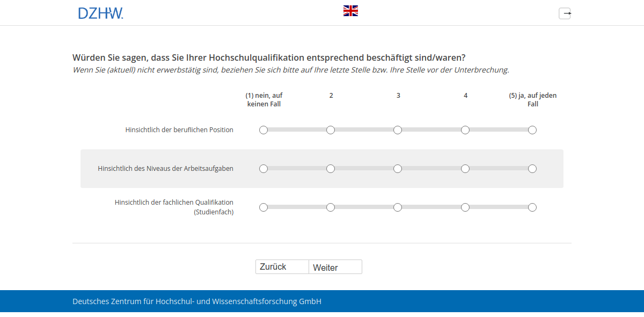Select rating 4 for Niveau der Arbeitsaufgaben
The image size is (644, 317).
pos(465,168)
